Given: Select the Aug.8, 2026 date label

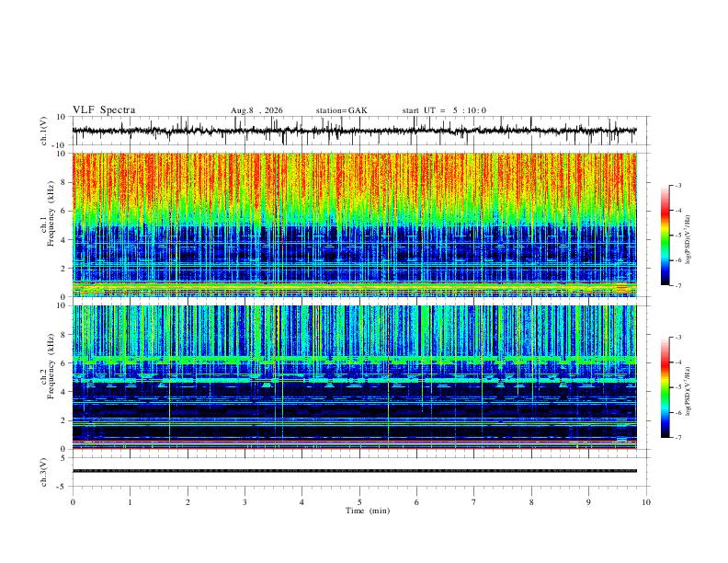Looking at the screenshot, I should 256,110.
